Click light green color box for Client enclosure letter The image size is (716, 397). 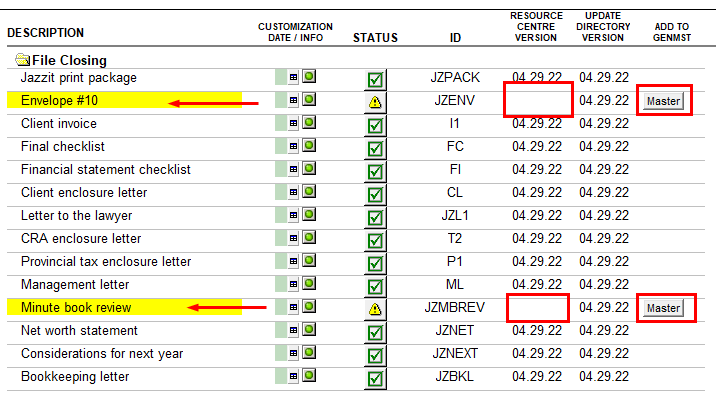pos(281,192)
